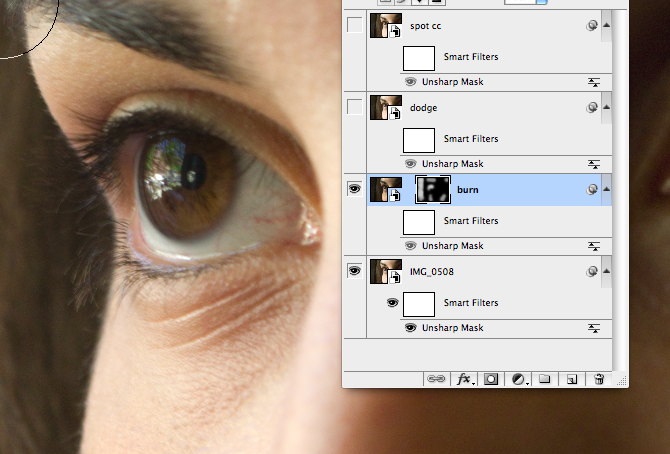Select dodge Smart Filters mask thumbnail
This screenshot has height=454, width=670.
419,140
